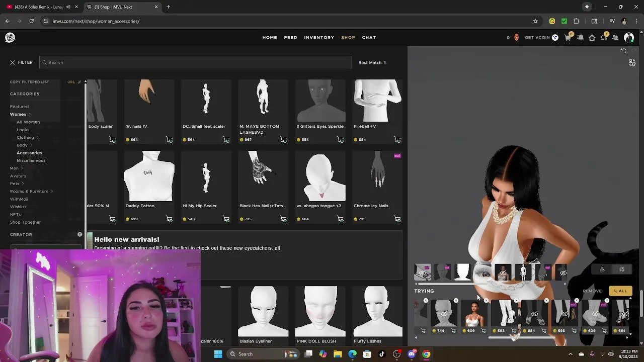The image size is (644, 362).
Task: Click the grid view icon beside the hanger
Action: tap(622, 269)
